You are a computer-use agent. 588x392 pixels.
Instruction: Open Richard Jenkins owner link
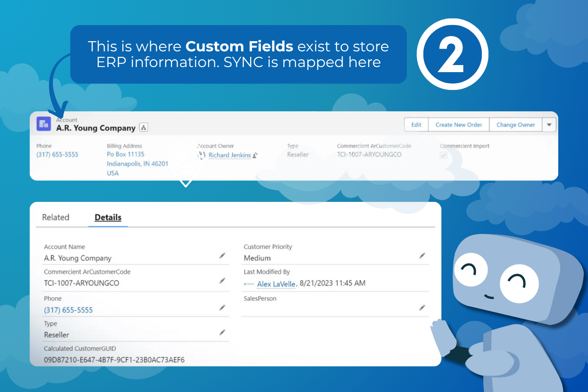[229, 155]
